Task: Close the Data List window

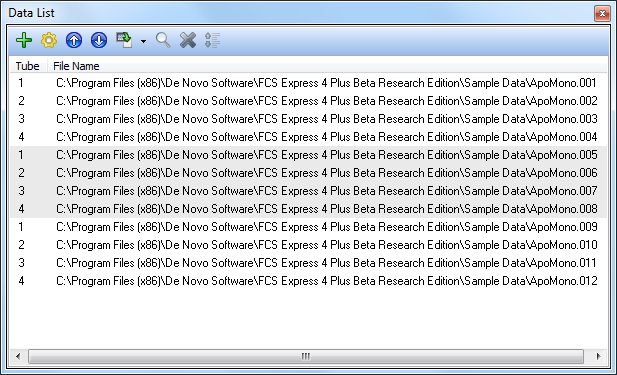Action: point(602,14)
